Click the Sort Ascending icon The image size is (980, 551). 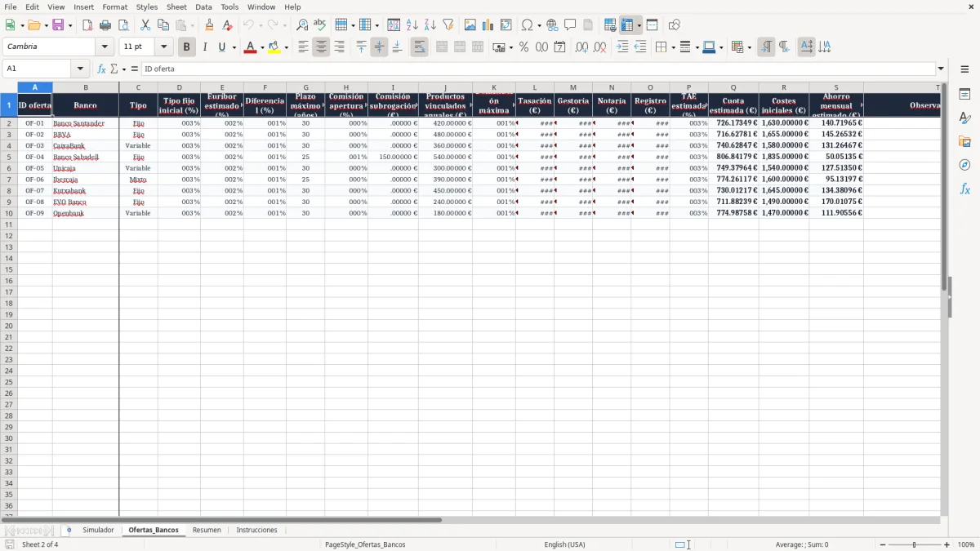click(412, 25)
